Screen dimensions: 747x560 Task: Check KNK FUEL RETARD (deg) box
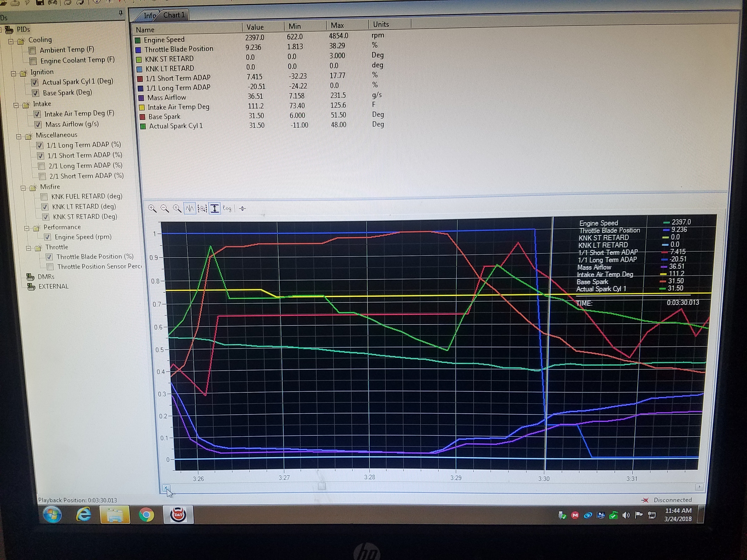tap(44, 197)
